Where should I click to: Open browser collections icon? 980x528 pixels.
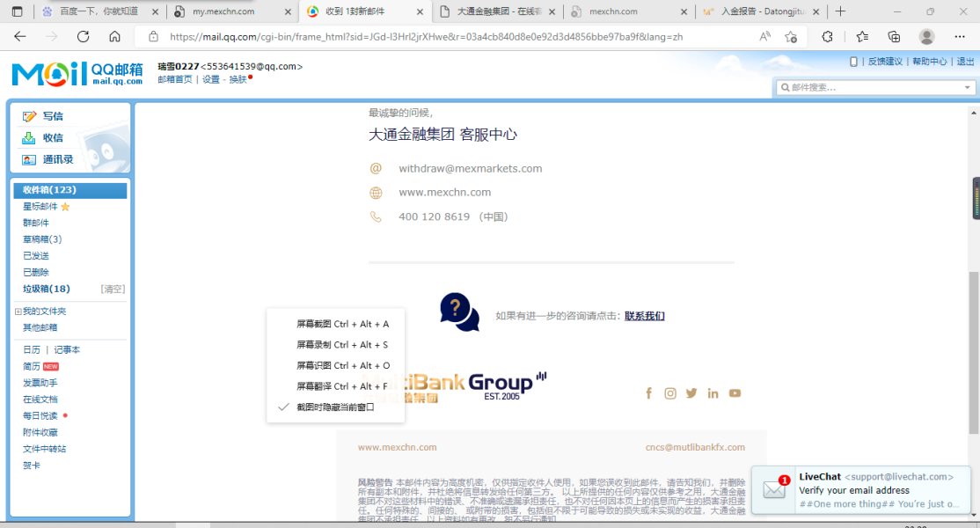tap(895, 37)
